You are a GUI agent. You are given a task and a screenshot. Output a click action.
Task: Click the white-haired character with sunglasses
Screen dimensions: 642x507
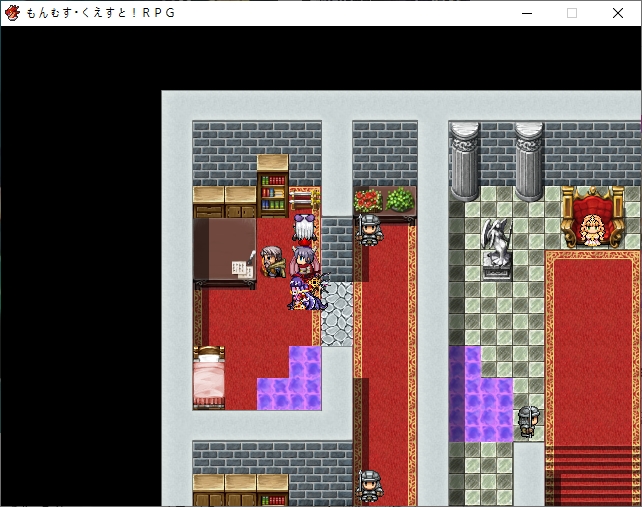click(305, 229)
